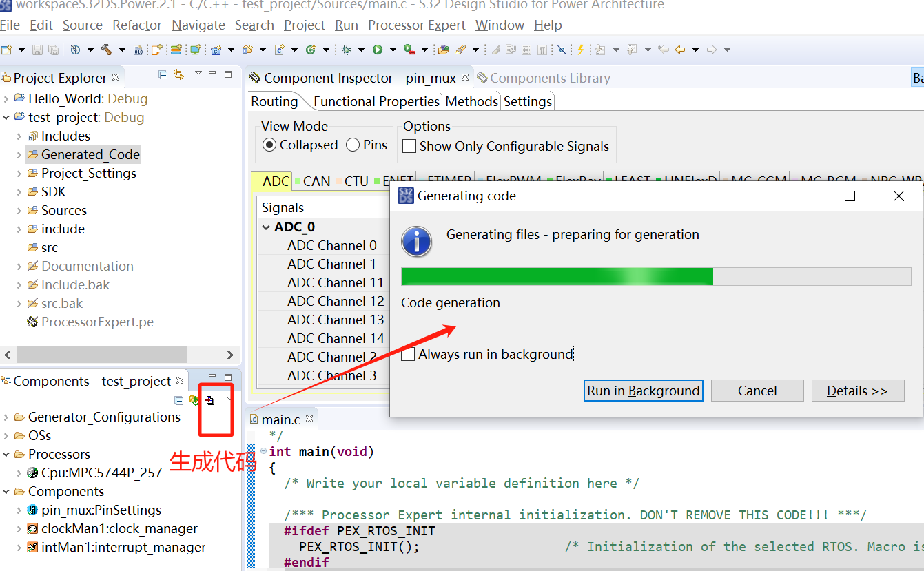Open the Refactor menu
This screenshot has height=571, width=924.
tap(136, 25)
